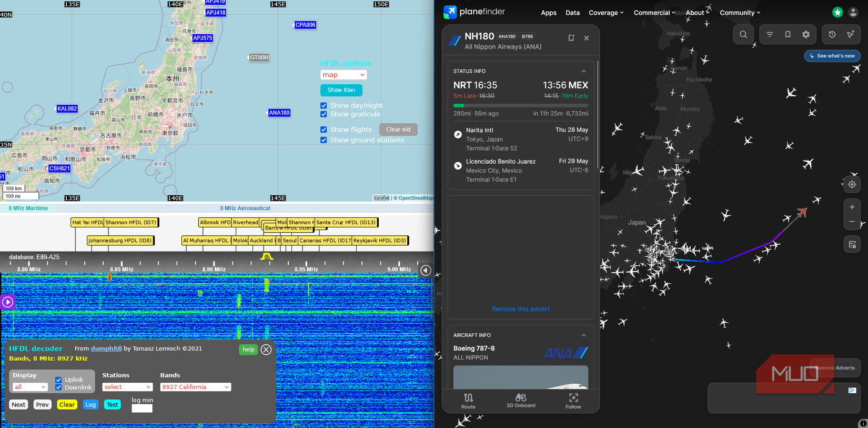The width and height of the screenshot is (868, 428).
Task: Zoom out on the planefinder map
Action: click(852, 222)
